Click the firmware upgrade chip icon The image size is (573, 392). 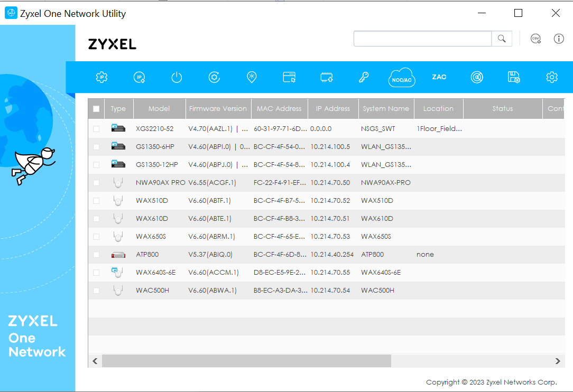coord(327,77)
